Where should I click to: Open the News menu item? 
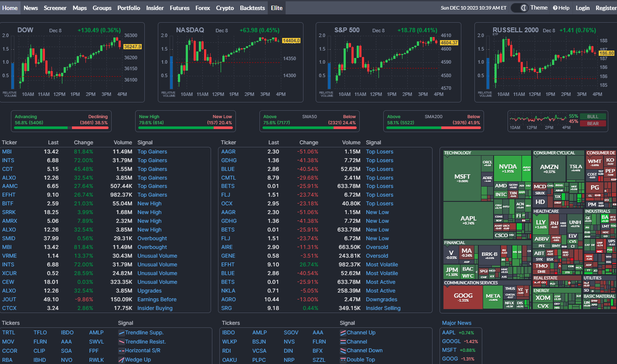pyautogui.click(x=31, y=8)
